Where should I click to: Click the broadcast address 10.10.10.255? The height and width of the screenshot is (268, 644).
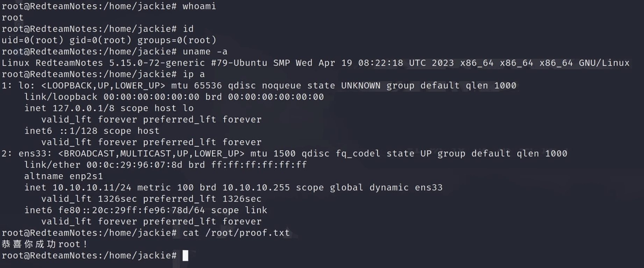coord(256,188)
